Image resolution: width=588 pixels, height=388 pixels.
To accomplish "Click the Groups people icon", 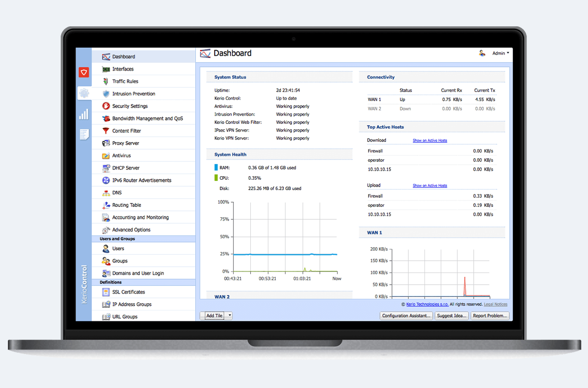I will tap(106, 261).
